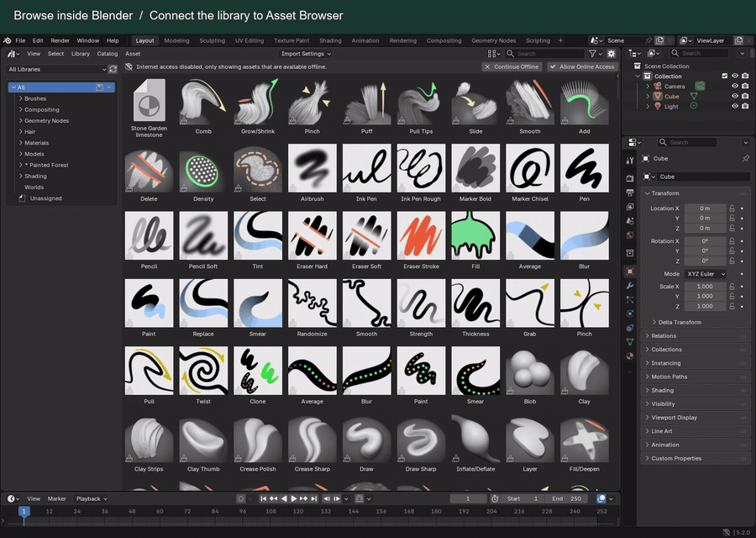Toggle Collection visibility eye in outliner
756x538 pixels.
[x=735, y=76]
